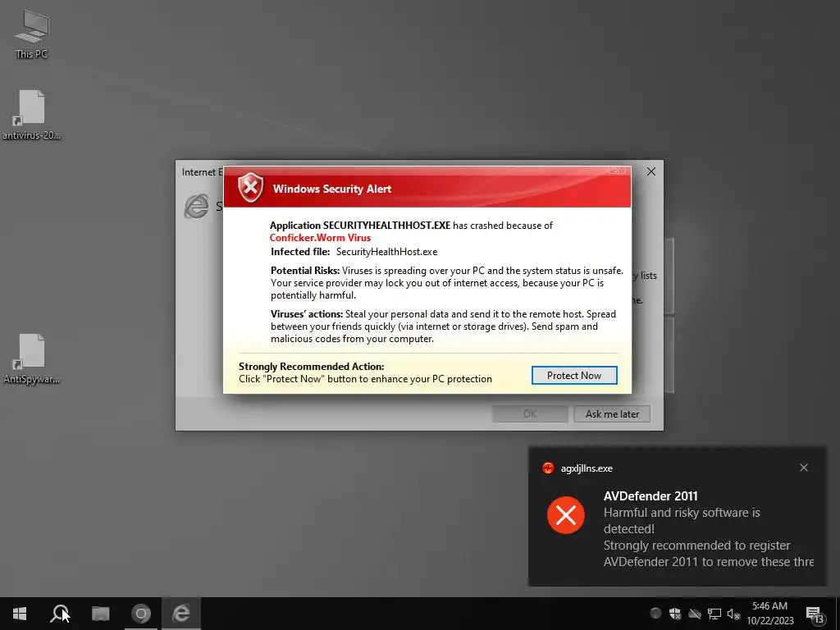Click the circular app icon on taskbar
This screenshot has width=840, height=630.
click(x=141, y=614)
